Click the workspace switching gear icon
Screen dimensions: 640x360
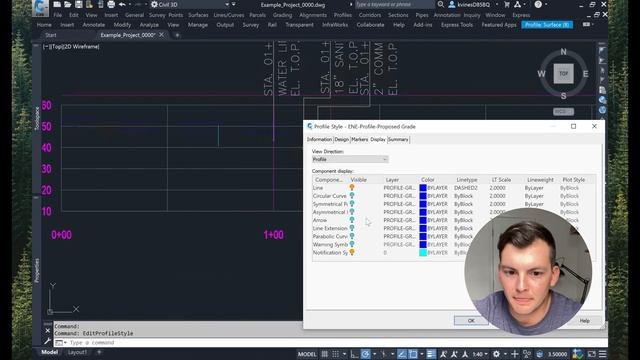[496, 354]
